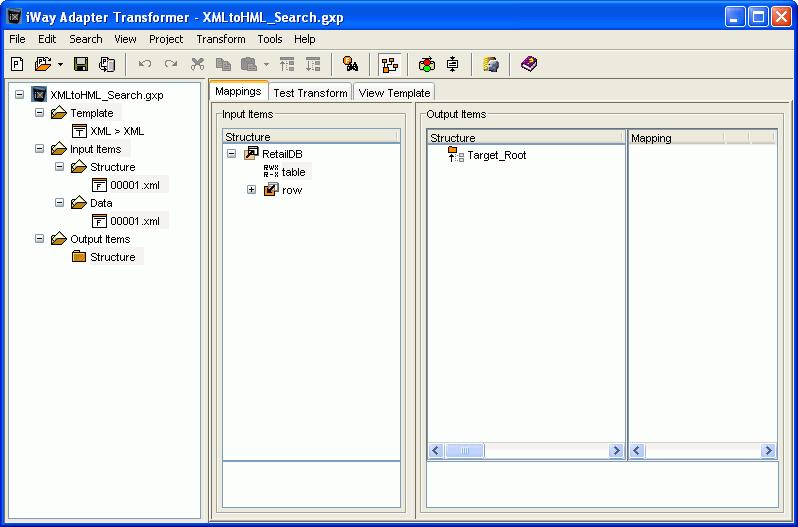Viewport: 798px width, 527px height.
Task: Expand the row node in Input Items
Action: tap(252, 190)
